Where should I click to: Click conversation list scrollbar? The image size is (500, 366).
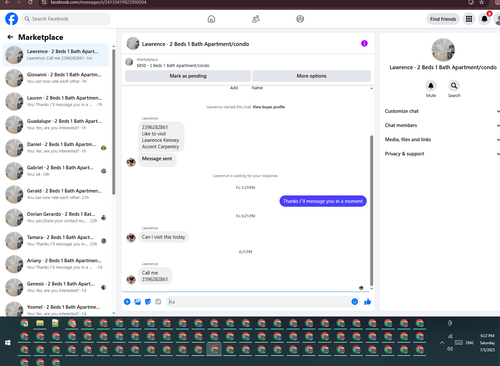[x=114, y=122]
